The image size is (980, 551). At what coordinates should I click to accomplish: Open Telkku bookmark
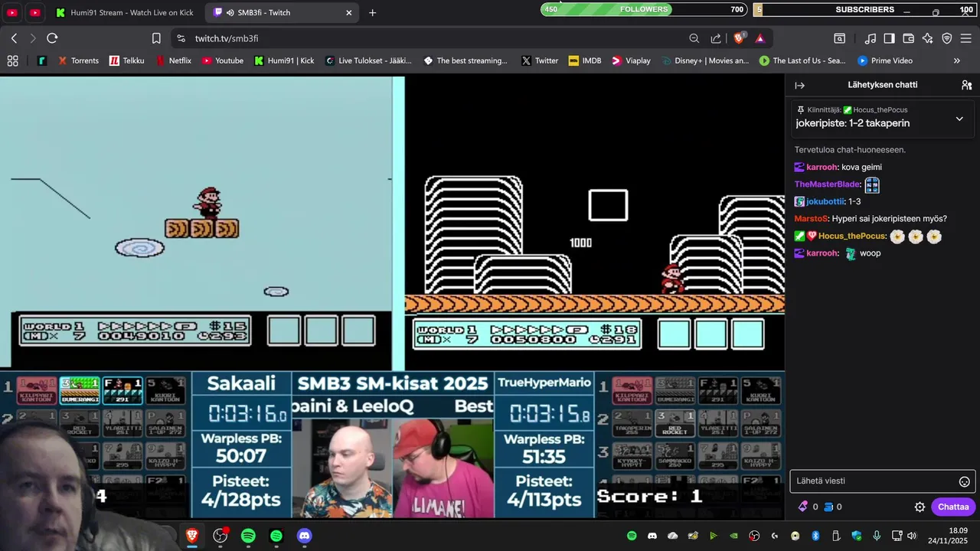(126, 60)
